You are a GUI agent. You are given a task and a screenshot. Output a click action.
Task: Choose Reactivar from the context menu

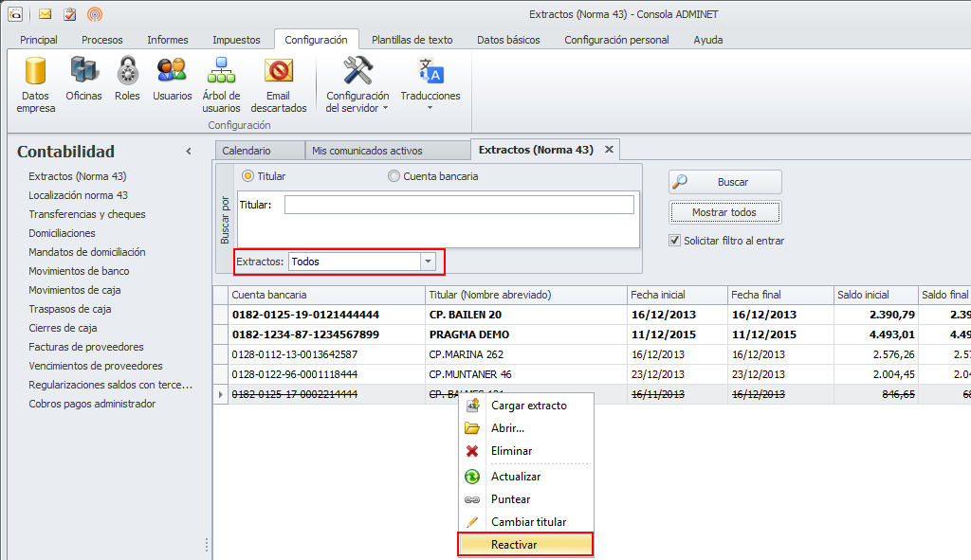(514, 545)
